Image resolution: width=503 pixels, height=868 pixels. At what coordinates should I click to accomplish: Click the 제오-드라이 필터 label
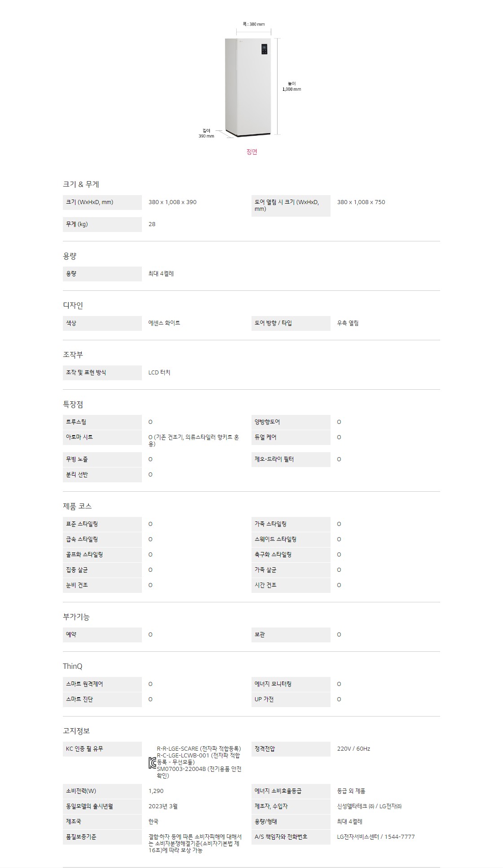(274, 459)
